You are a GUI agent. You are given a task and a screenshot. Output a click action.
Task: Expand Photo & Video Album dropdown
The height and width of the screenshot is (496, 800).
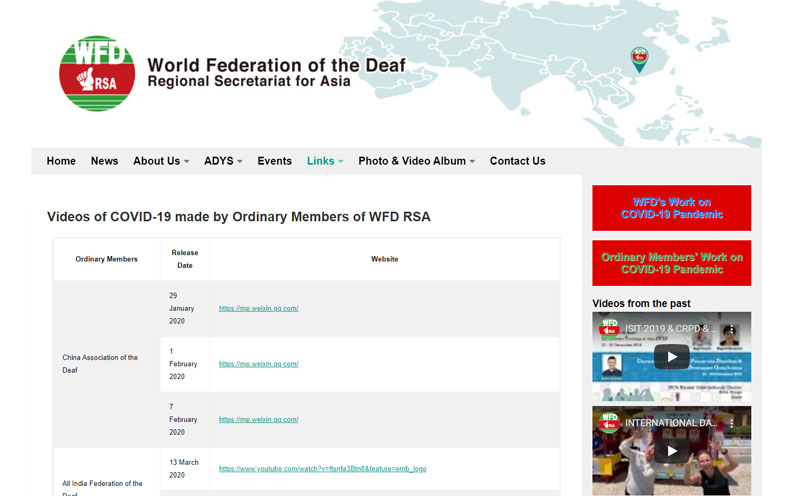(x=416, y=161)
